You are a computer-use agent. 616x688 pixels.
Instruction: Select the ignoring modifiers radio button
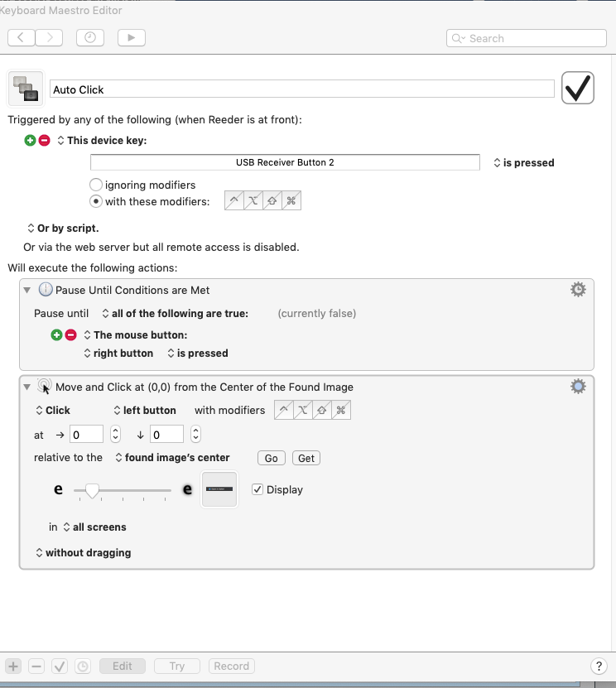pyautogui.click(x=96, y=185)
